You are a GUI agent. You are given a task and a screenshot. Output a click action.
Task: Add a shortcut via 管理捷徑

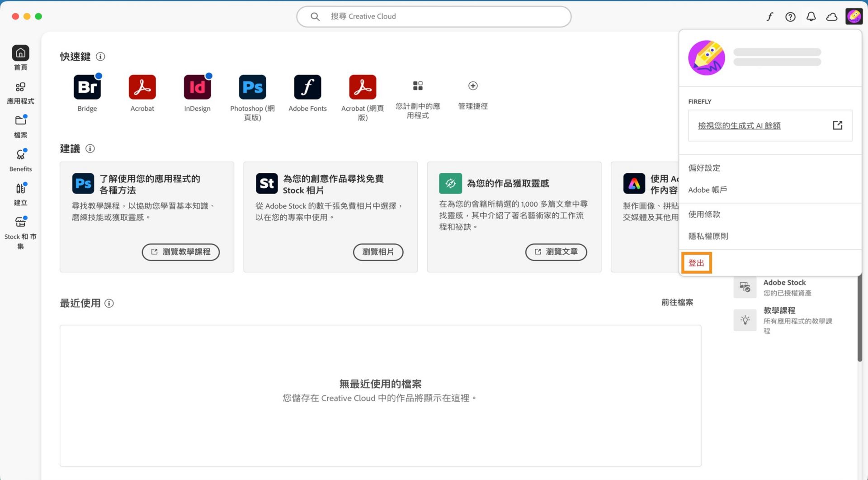[x=472, y=86]
